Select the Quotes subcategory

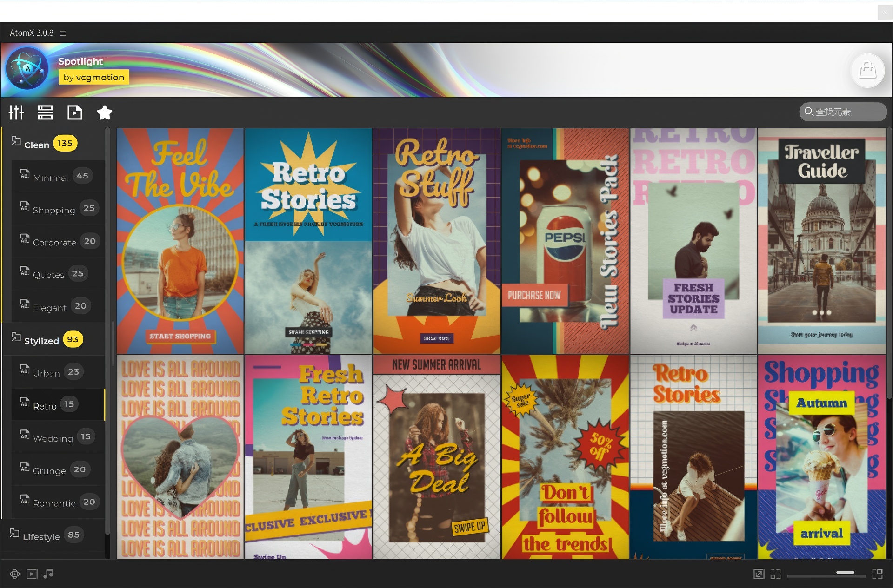(58, 274)
